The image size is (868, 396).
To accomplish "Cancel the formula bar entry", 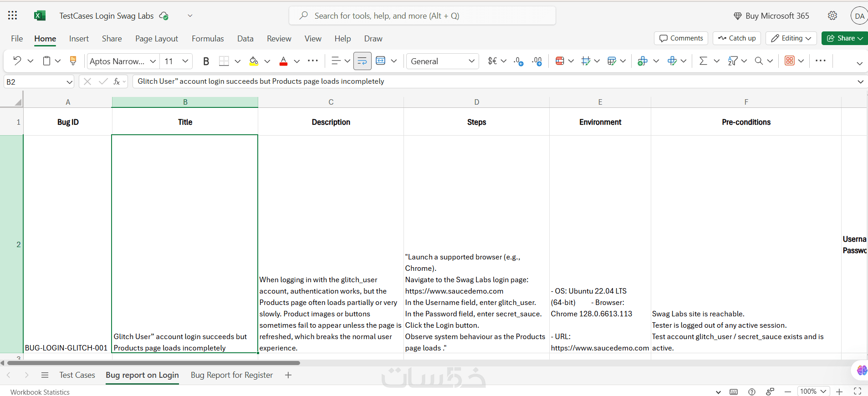I will pos(87,81).
